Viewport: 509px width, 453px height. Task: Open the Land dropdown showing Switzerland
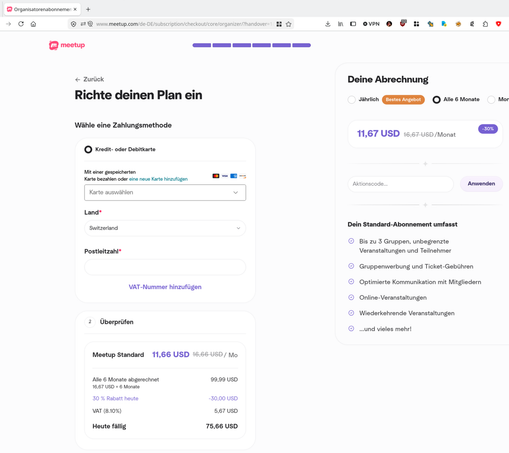[x=165, y=228]
